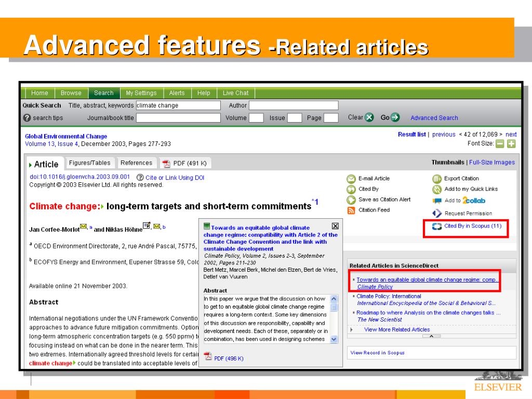Click the Export Citation icon
Screen dimensions: 532x399
pos(437,179)
